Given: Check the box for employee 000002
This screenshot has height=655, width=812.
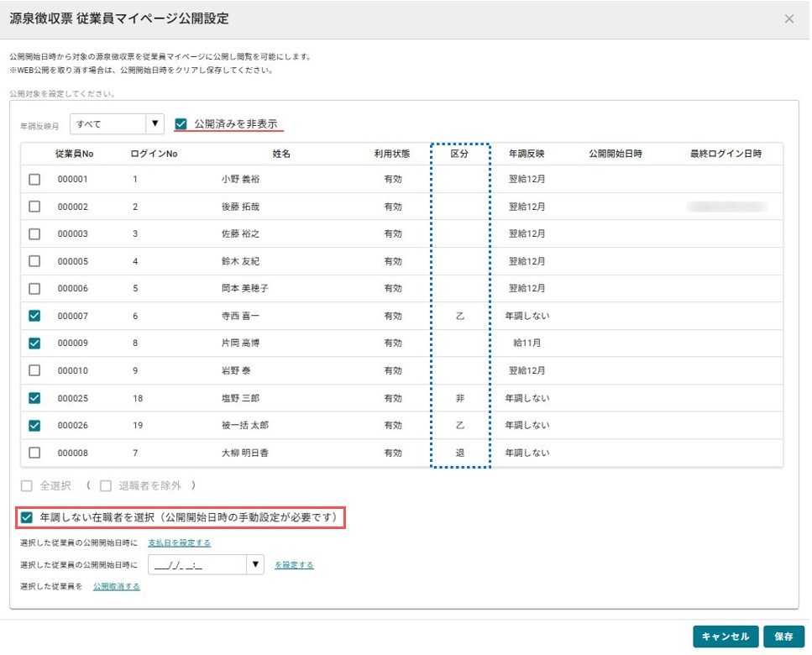Looking at the screenshot, I should pos(34,207).
